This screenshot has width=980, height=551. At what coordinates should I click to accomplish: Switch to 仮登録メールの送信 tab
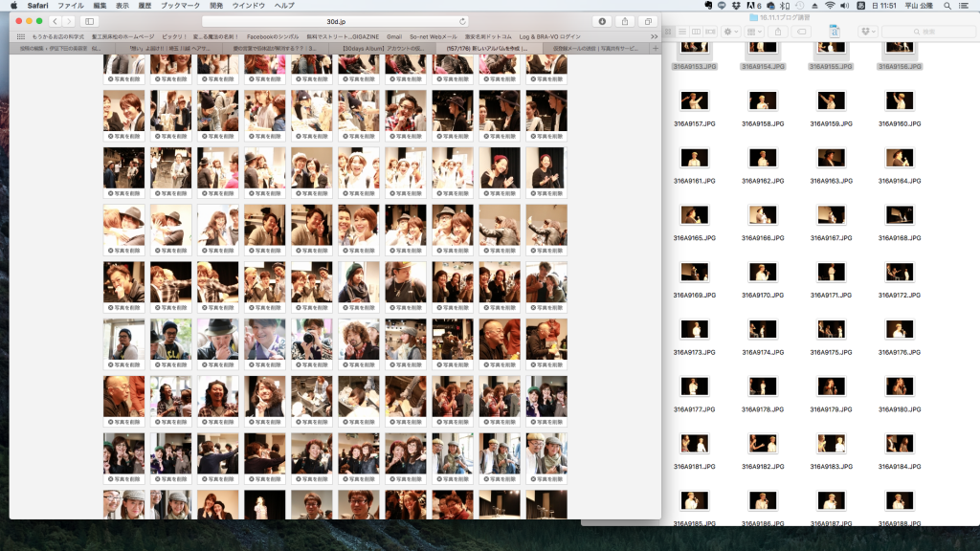coord(594,48)
